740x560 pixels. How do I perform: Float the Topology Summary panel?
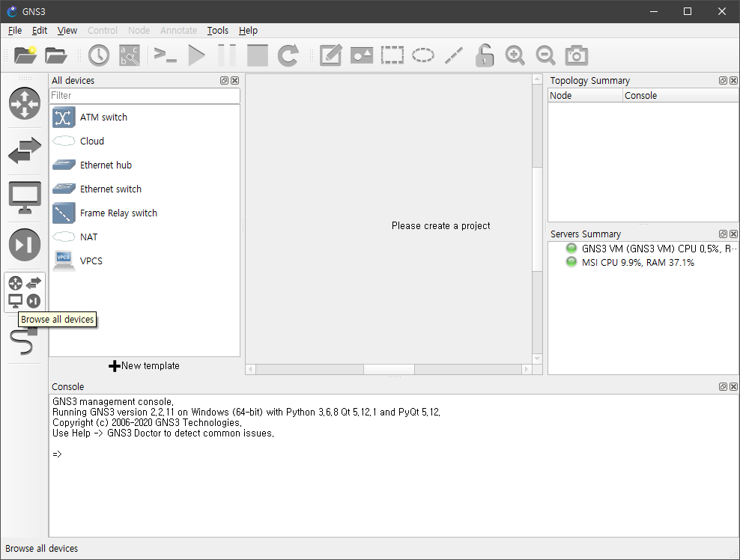click(x=723, y=81)
